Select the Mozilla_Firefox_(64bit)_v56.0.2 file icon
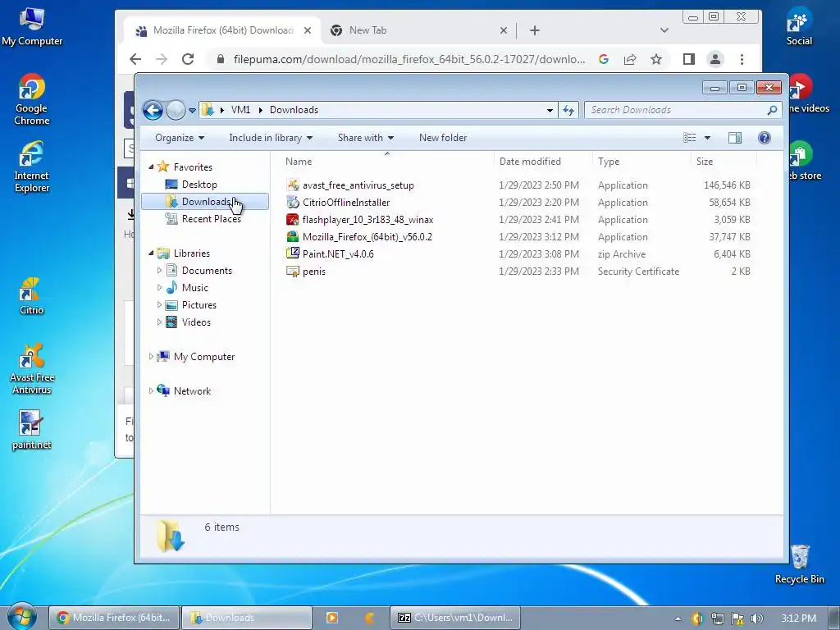Viewport: 840px width, 630px height. (293, 236)
